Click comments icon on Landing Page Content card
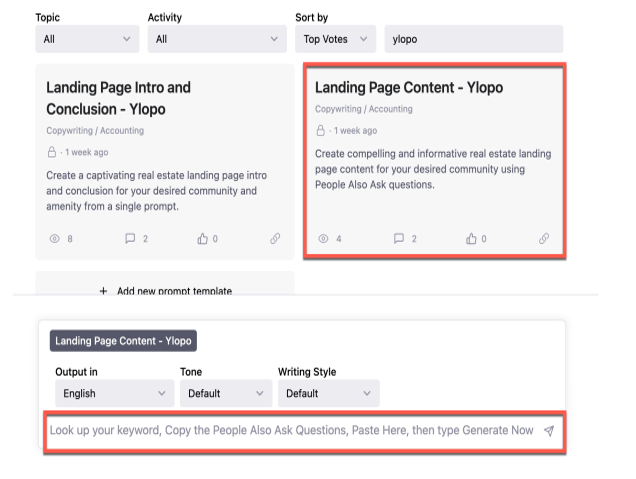The width and height of the screenshot is (636, 479). coord(399,238)
